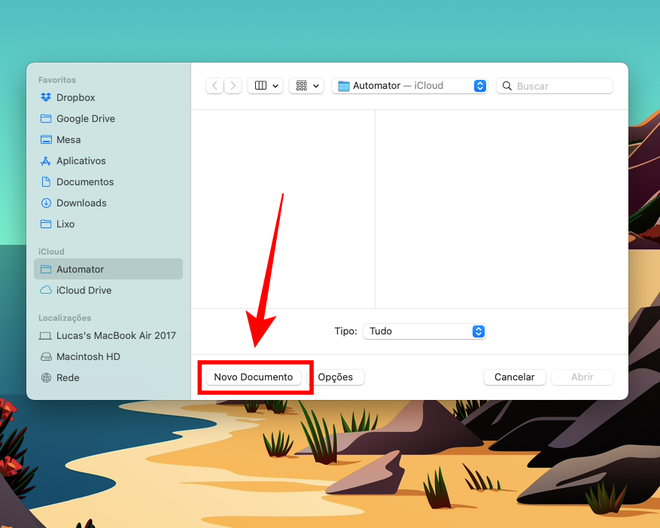Open the item grouping dropdown
The width and height of the screenshot is (660, 528).
306,86
